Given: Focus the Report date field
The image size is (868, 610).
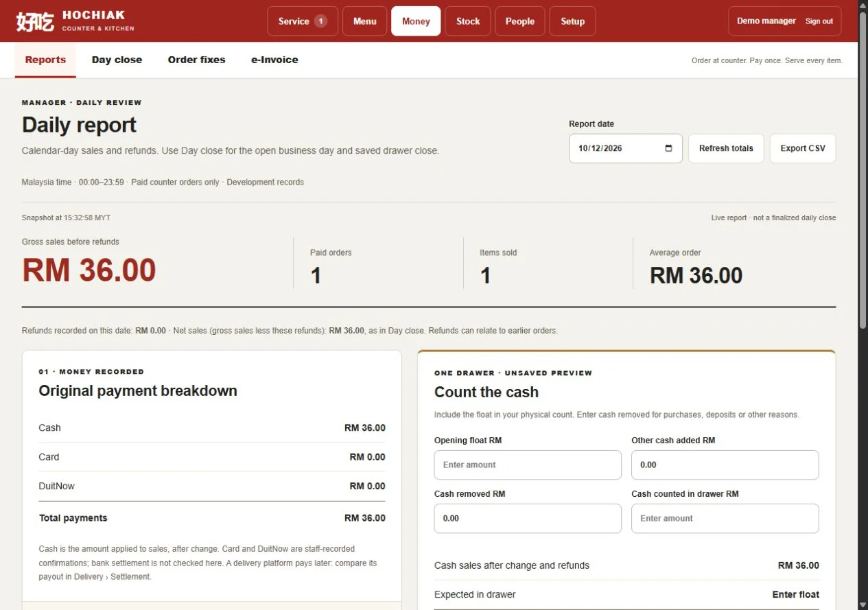Looking at the screenshot, I should [x=625, y=148].
